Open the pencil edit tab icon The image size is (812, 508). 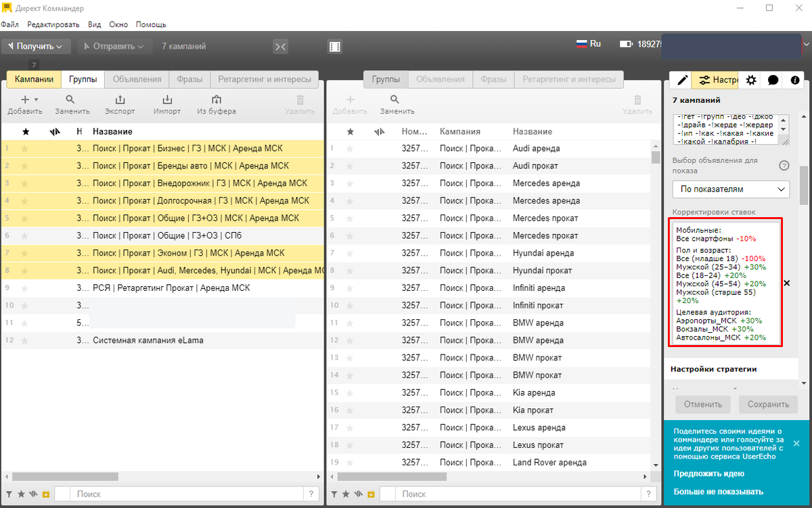pos(683,80)
